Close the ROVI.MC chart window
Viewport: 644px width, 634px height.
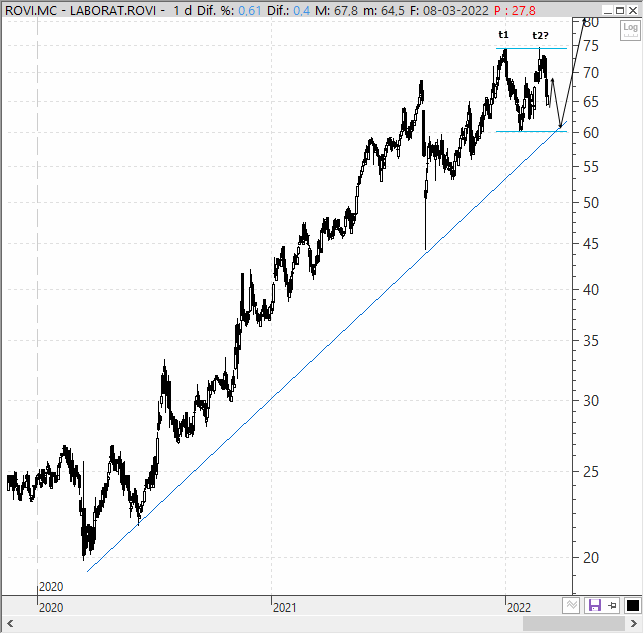(x=633, y=10)
